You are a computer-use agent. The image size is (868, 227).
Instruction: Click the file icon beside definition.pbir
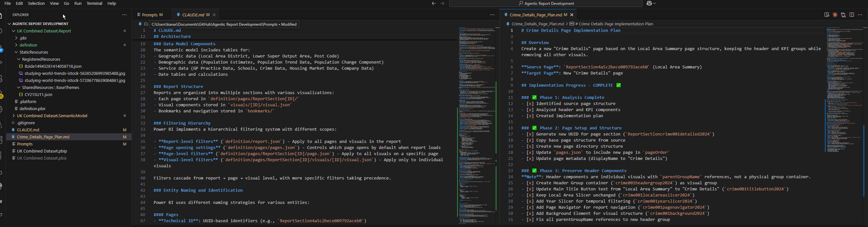pos(16,109)
